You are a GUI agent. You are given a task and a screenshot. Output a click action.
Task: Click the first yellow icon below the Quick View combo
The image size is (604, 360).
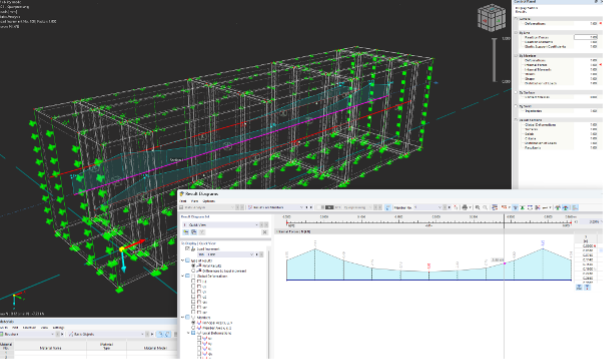(186, 232)
